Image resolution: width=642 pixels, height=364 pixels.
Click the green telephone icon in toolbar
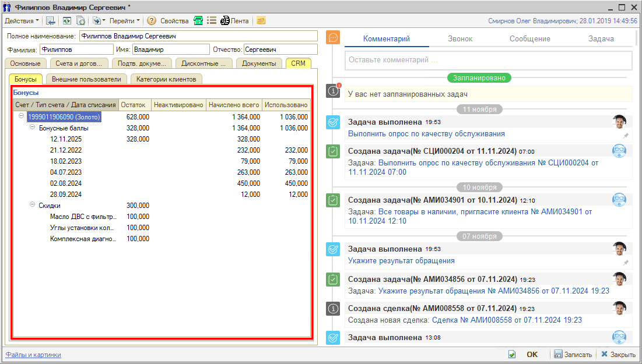pyautogui.click(x=198, y=20)
